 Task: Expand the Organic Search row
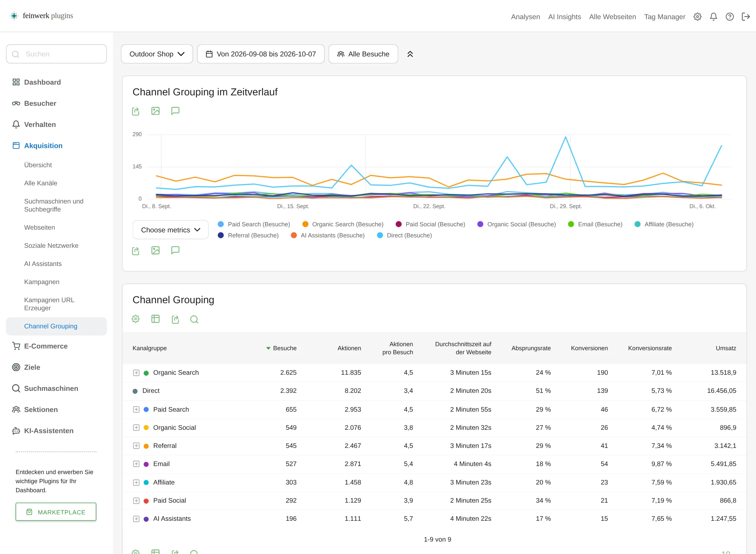click(x=136, y=373)
